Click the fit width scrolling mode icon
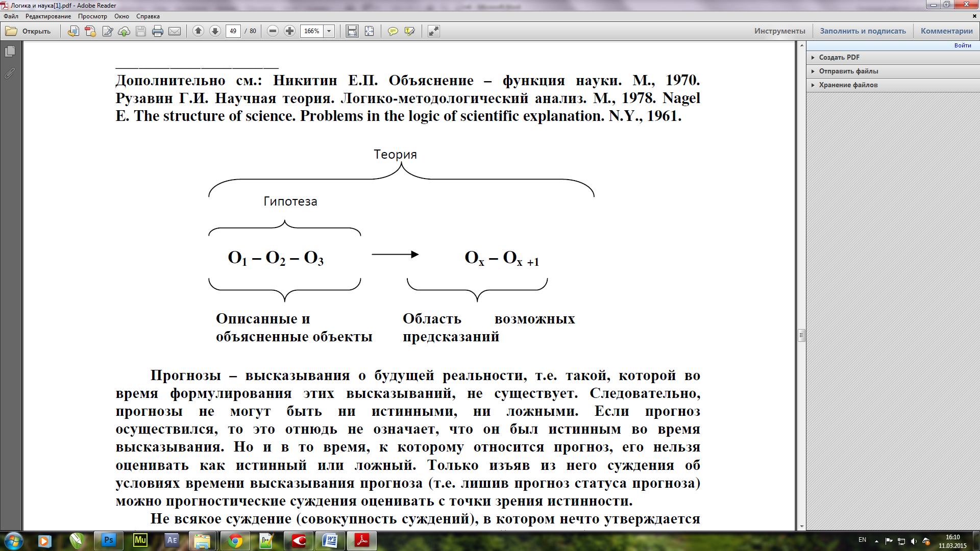 pyautogui.click(x=352, y=31)
